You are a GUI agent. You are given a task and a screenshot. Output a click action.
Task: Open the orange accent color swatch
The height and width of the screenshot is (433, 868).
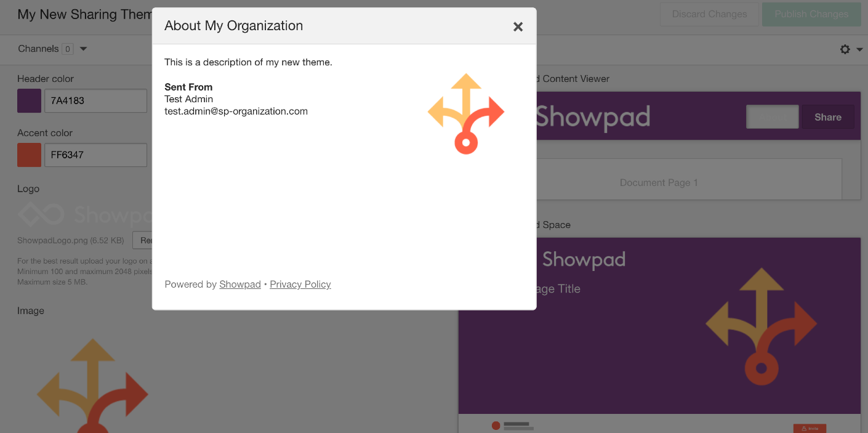pyautogui.click(x=30, y=155)
